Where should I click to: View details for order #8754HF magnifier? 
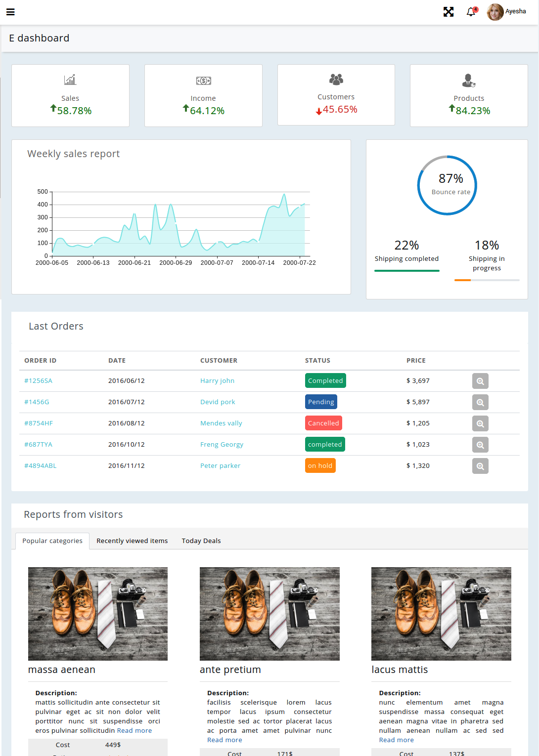tap(480, 423)
